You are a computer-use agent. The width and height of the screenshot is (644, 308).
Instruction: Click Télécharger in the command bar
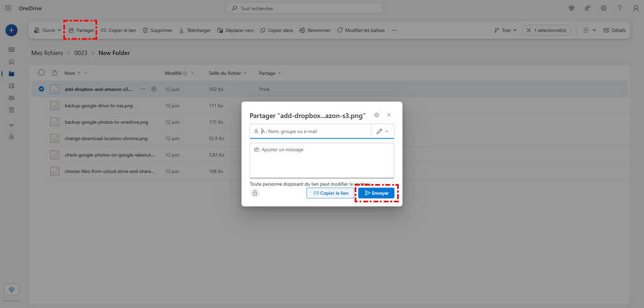coord(194,31)
